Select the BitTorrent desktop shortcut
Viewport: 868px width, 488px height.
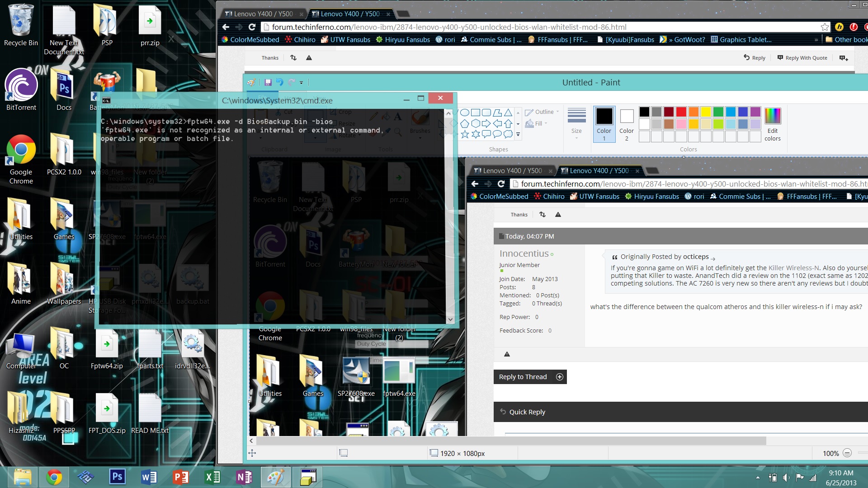pyautogui.click(x=21, y=89)
